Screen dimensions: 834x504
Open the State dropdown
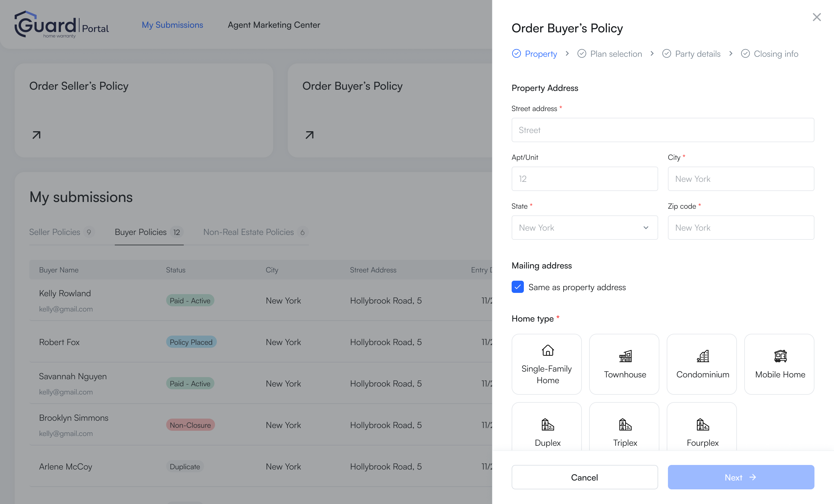click(584, 228)
